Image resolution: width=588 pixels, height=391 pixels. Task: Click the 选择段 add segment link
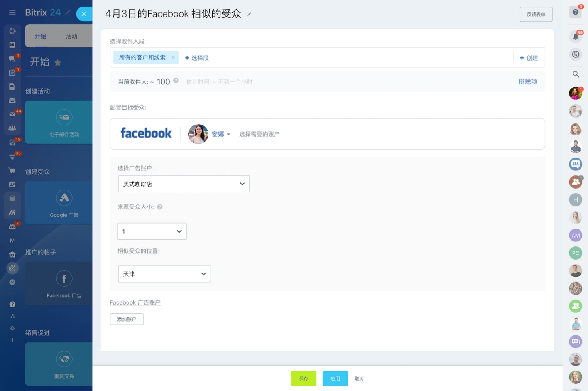197,58
